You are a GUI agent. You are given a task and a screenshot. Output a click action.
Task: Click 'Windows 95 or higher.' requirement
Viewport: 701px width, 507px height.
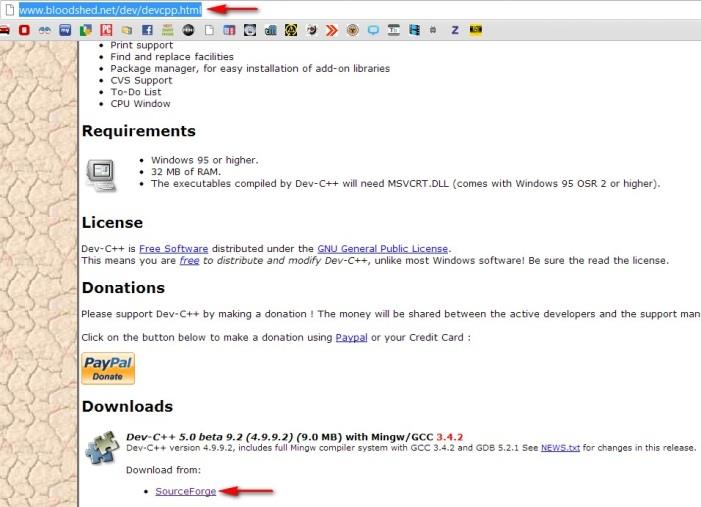tap(205, 160)
